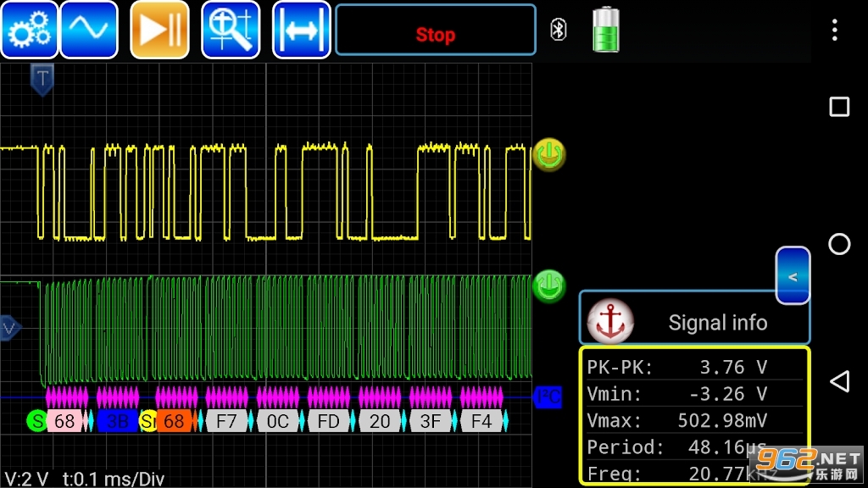Click the green S start condition marker
Image resolution: width=868 pixels, height=488 pixels.
tap(36, 421)
